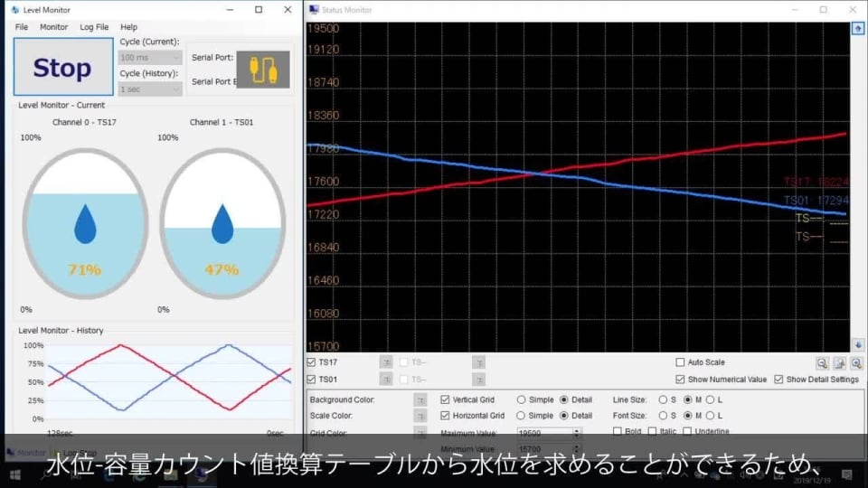Open the TS01 line color picker

[x=386, y=380]
